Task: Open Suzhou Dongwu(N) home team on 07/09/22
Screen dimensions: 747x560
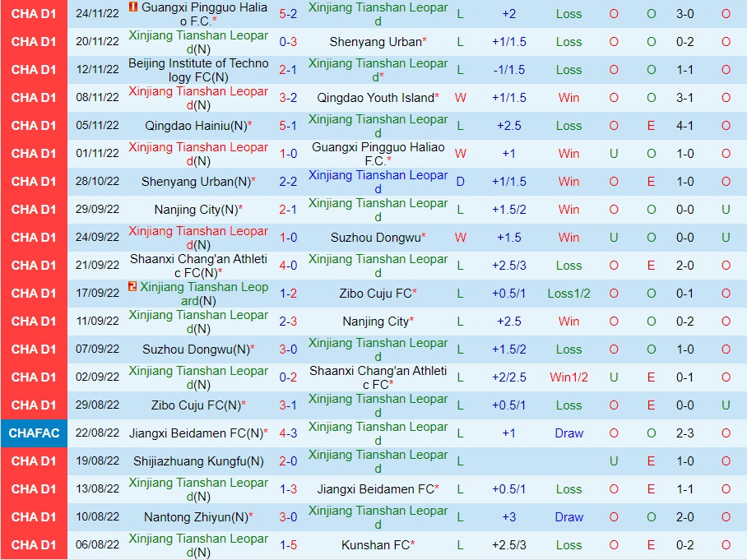Action: click(x=198, y=349)
